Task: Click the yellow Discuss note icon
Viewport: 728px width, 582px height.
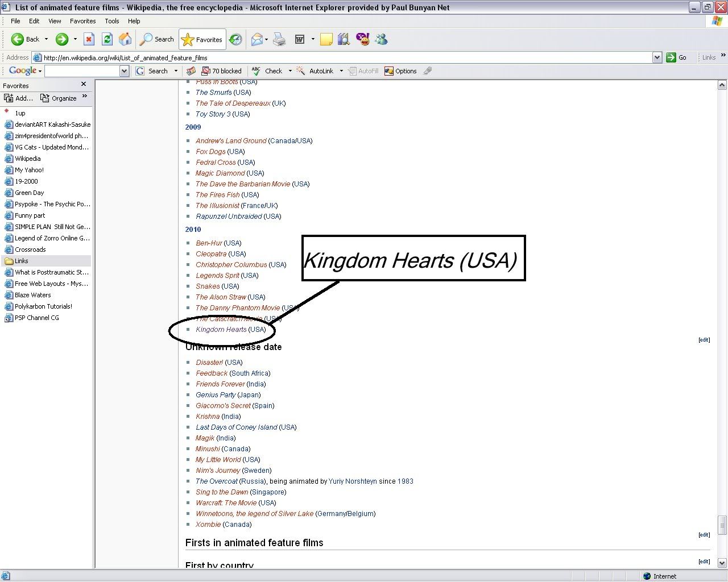Action: click(x=326, y=39)
